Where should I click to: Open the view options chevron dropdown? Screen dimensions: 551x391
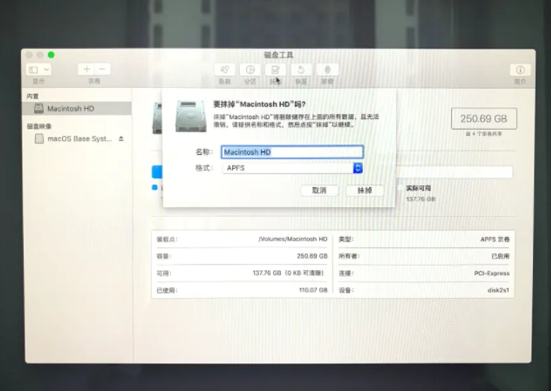click(x=46, y=70)
